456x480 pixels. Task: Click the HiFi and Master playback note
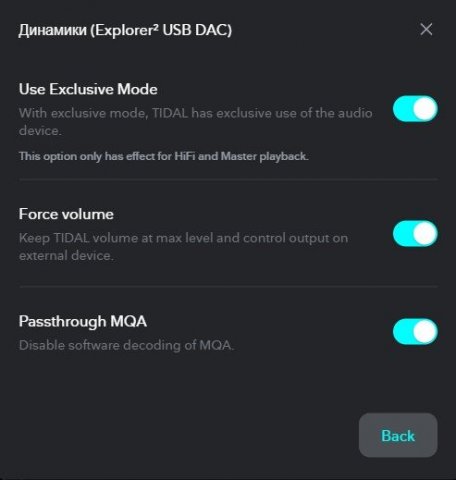pyautogui.click(x=163, y=156)
